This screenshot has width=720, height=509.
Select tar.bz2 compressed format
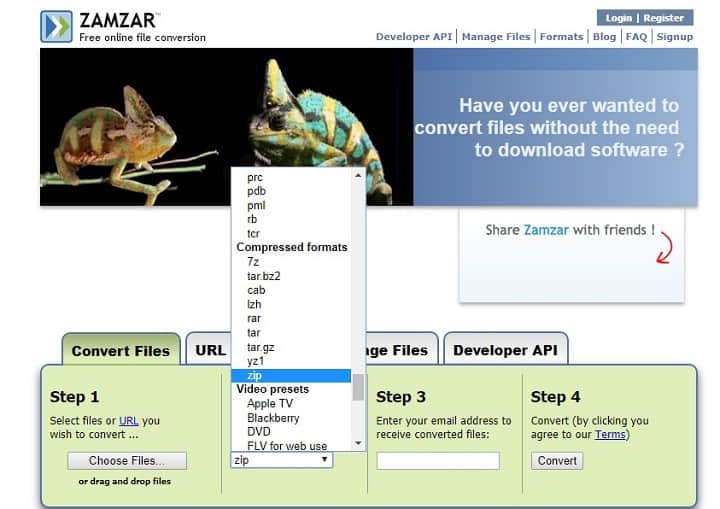(291, 276)
